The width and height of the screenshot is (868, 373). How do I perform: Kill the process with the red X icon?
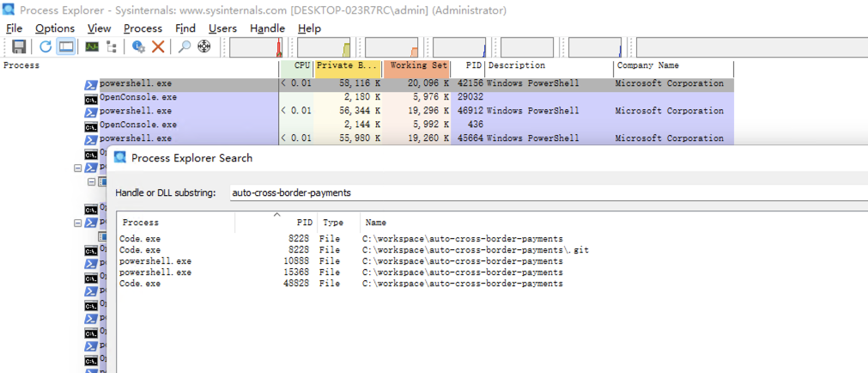tap(158, 46)
